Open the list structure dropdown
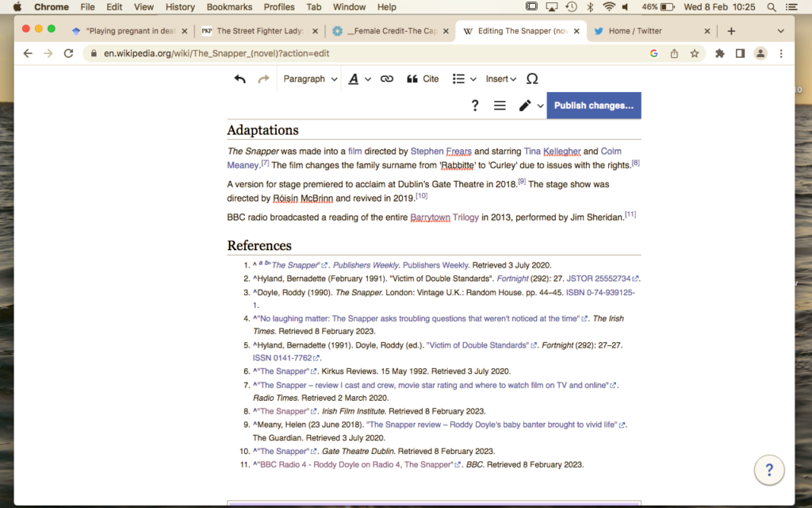812x508 pixels. tap(464, 79)
